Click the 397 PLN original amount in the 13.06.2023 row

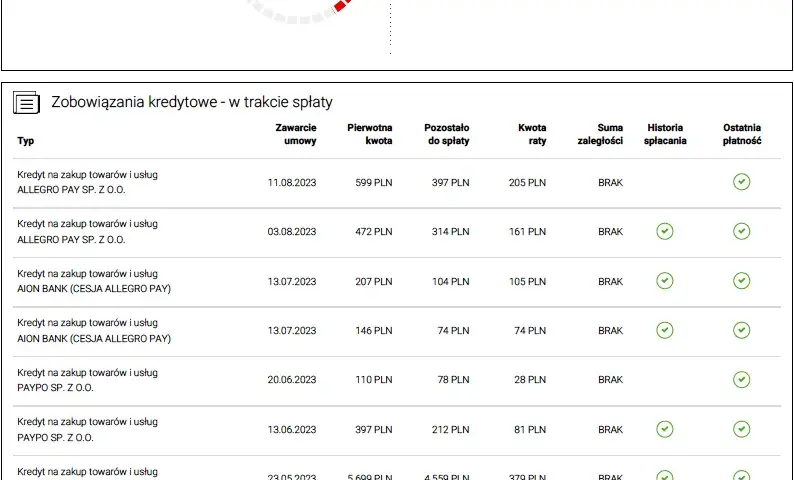[x=374, y=429]
